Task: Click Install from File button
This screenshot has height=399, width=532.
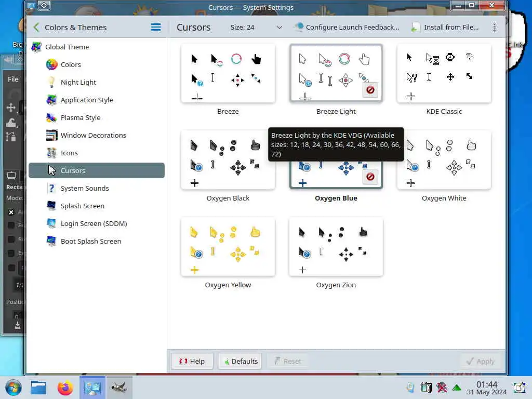Action: pos(445,27)
